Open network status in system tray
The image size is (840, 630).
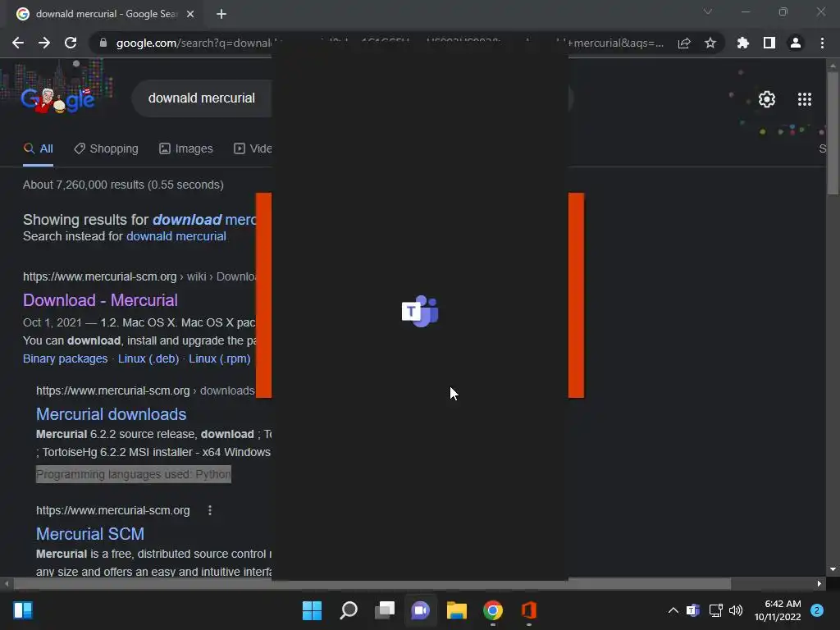click(x=715, y=610)
